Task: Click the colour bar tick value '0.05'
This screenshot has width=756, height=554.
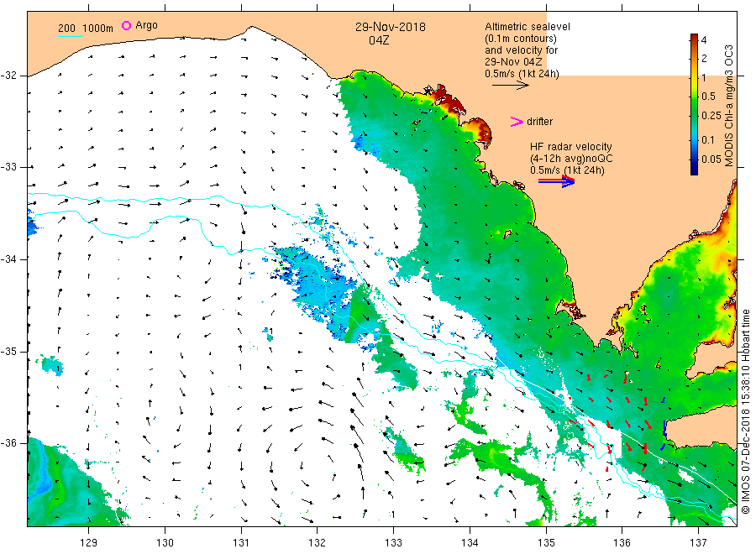Action: click(711, 159)
